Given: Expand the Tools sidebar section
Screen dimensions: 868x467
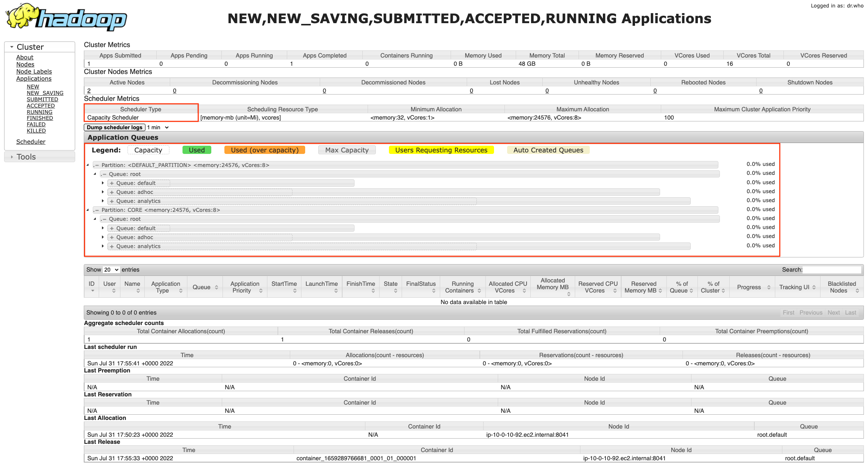Looking at the screenshot, I should [12, 157].
